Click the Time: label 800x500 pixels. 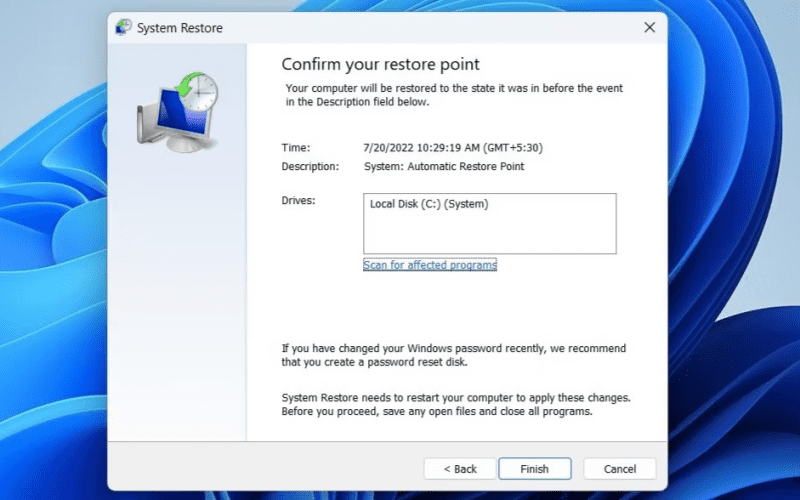[x=296, y=148]
